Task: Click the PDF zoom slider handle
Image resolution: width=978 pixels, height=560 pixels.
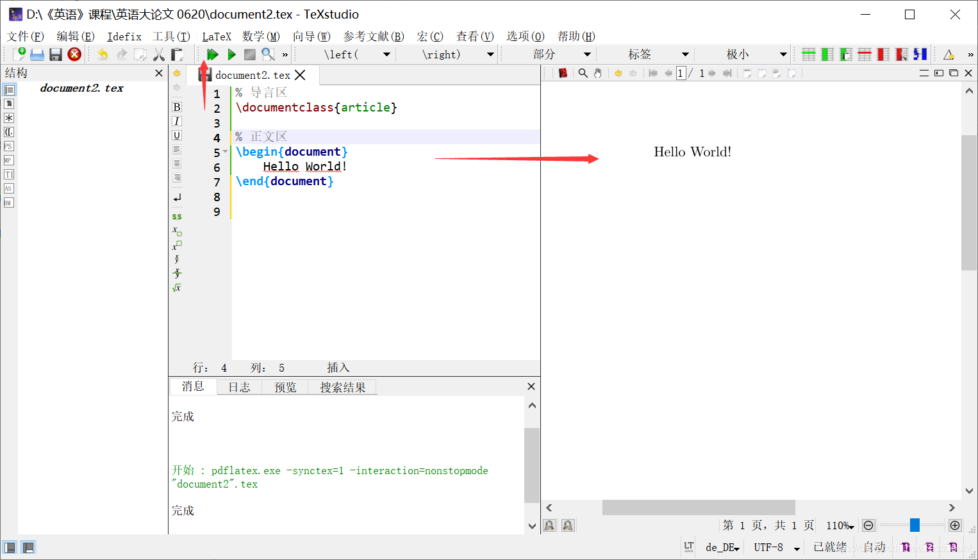Action: (x=915, y=525)
